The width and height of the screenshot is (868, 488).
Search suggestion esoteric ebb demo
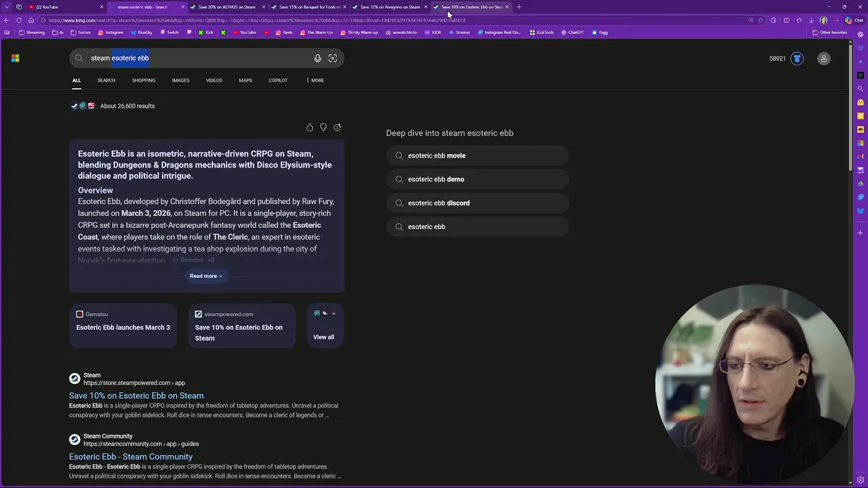(477, 180)
